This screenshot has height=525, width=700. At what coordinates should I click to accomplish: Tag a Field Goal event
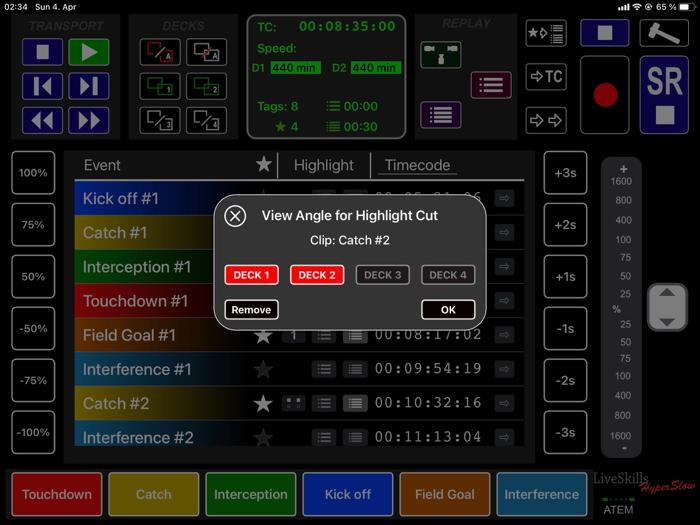[x=445, y=494]
